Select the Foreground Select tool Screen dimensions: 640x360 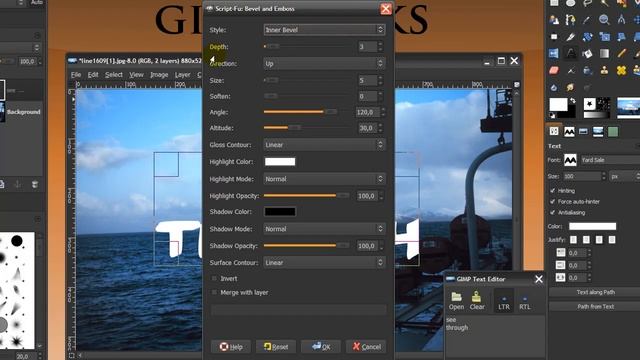click(554, 20)
